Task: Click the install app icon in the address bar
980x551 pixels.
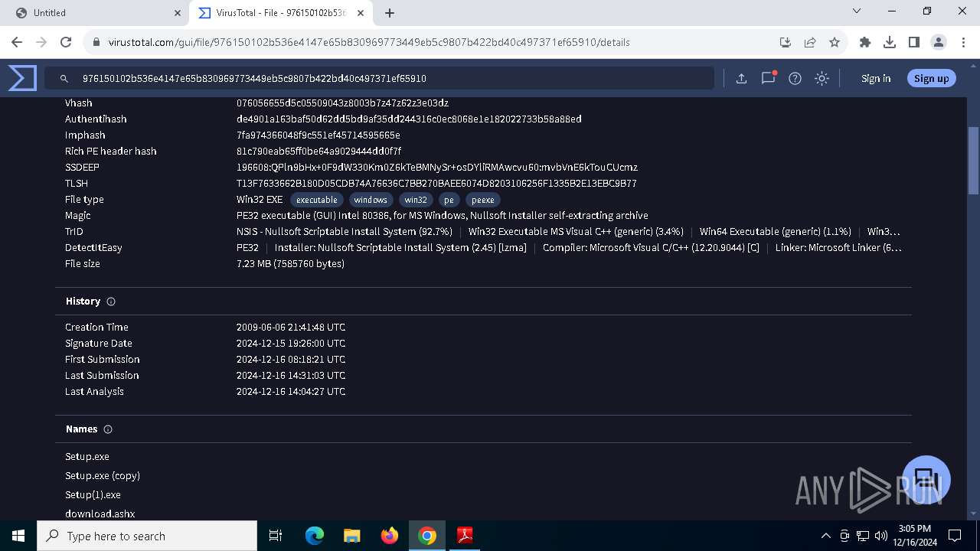Action: tap(786, 42)
